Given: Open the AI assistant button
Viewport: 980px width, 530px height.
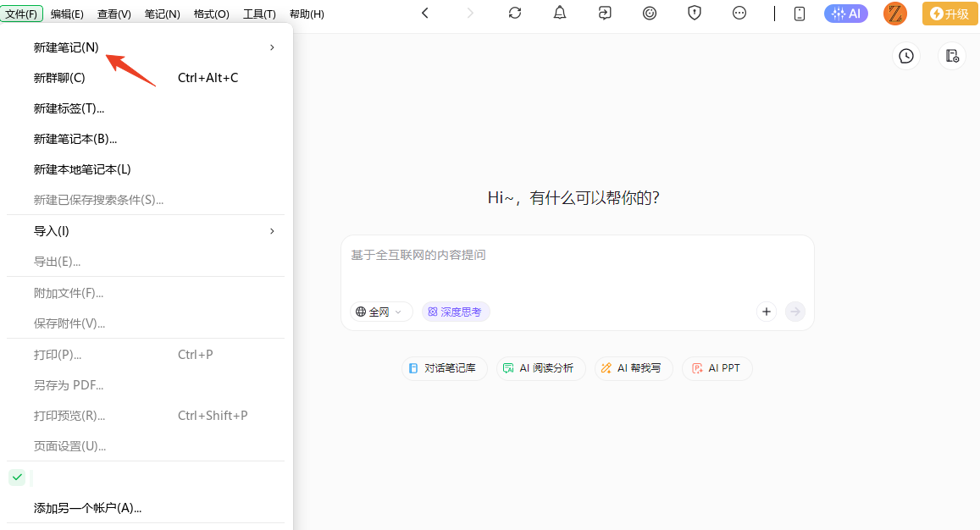Looking at the screenshot, I should [x=845, y=14].
